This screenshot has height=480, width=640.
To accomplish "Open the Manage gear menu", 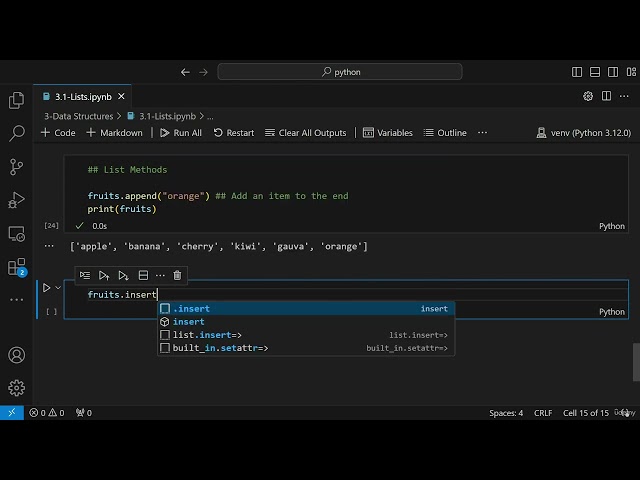I will click(16, 388).
